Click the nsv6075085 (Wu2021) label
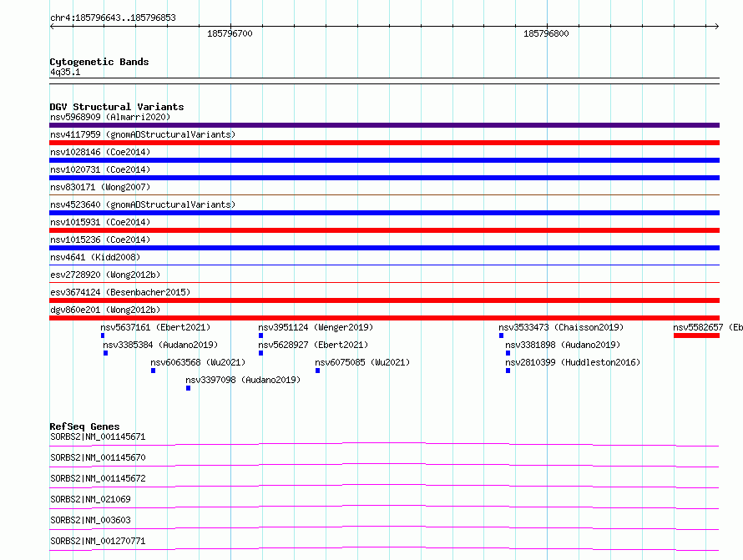743x560 pixels. [362, 362]
